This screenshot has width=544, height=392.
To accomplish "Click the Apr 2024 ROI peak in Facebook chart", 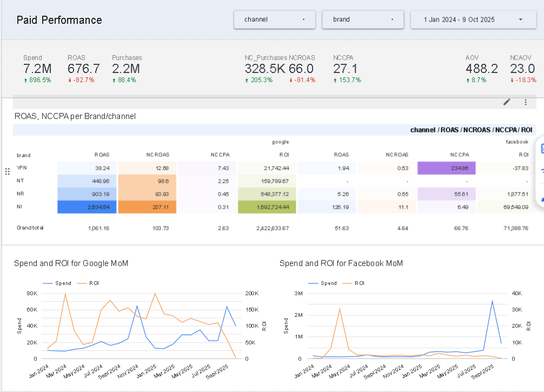I will (340, 309).
